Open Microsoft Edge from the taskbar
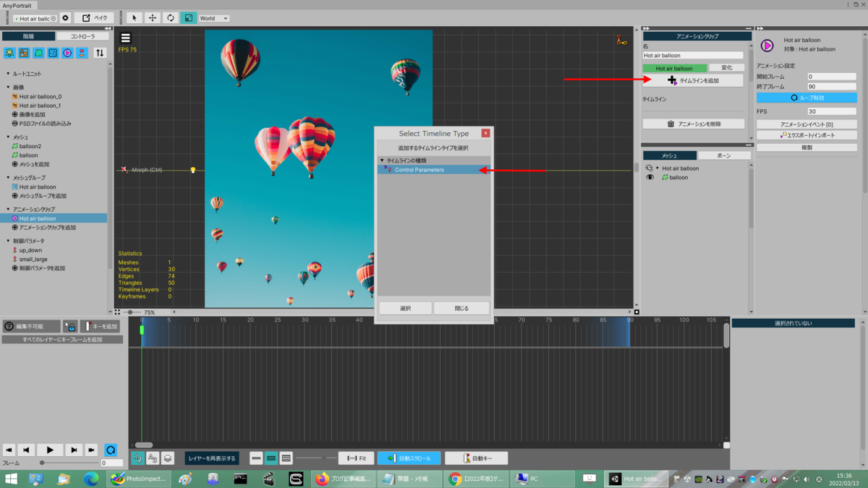Viewport: 868px width, 488px height. pos(90,479)
